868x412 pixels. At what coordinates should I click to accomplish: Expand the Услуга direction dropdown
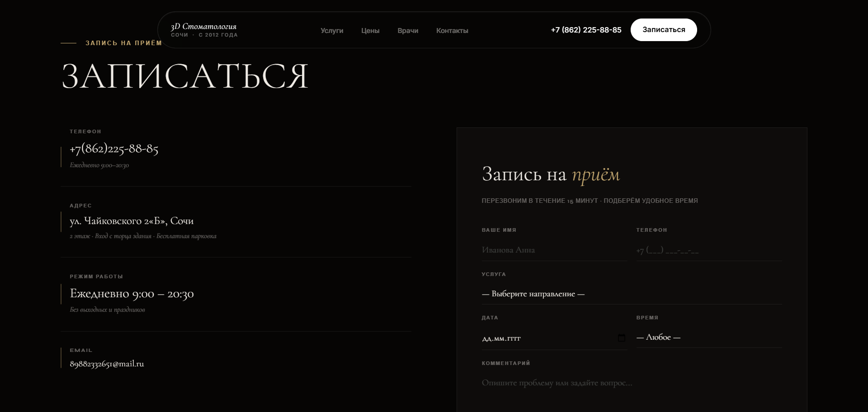pos(632,294)
